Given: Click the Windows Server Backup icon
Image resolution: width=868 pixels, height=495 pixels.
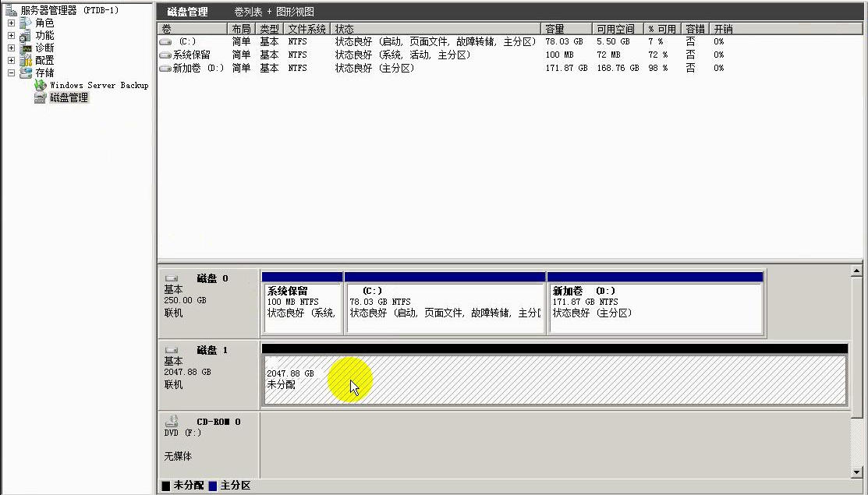Looking at the screenshot, I should point(41,85).
